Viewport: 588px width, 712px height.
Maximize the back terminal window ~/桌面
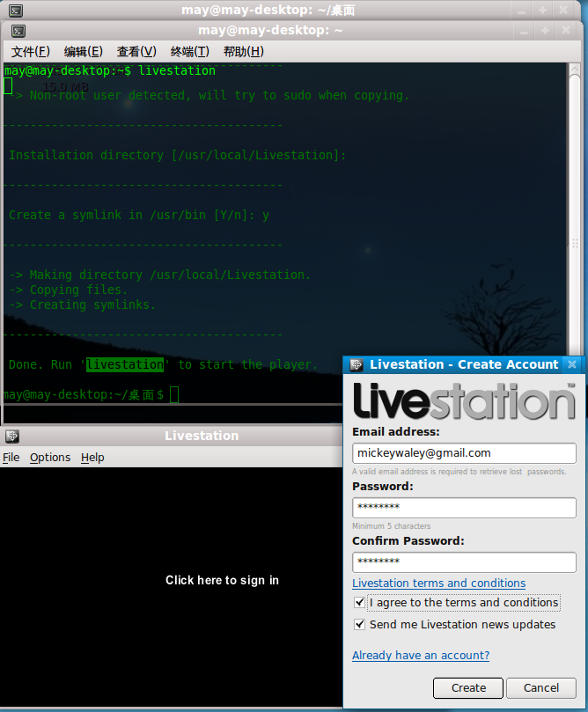pyautogui.click(x=542, y=10)
